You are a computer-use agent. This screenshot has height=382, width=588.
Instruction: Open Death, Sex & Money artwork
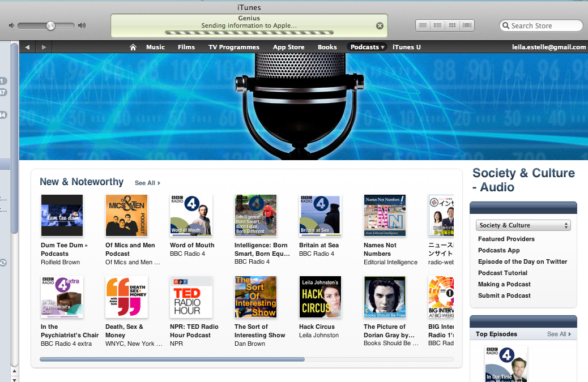coord(127,297)
